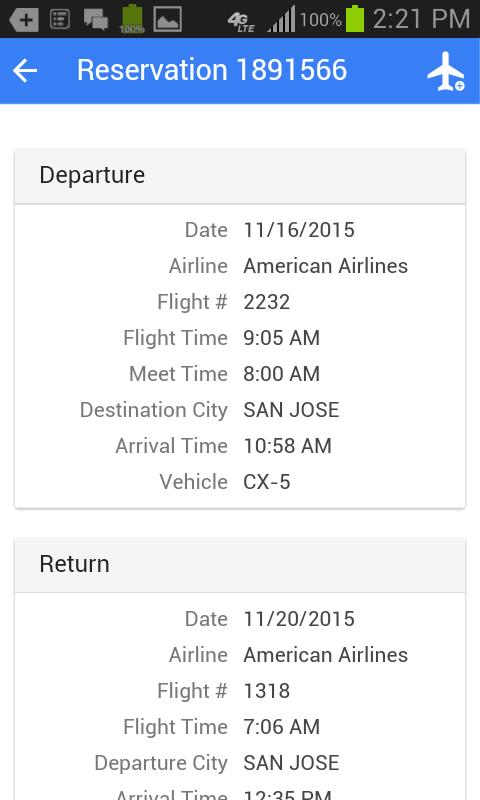Select the Return card header
The width and height of the screenshot is (480, 800).
(240, 565)
